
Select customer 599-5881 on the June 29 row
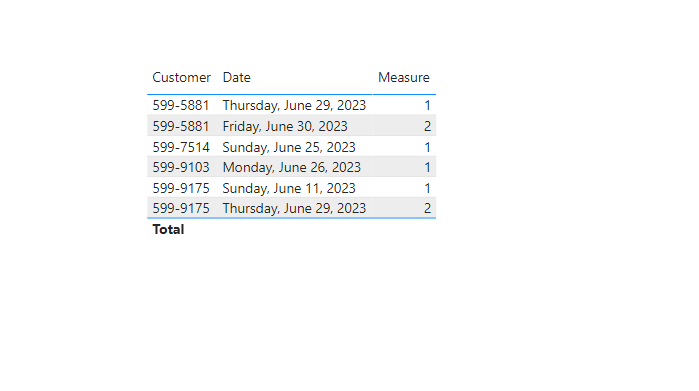pyautogui.click(x=181, y=105)
